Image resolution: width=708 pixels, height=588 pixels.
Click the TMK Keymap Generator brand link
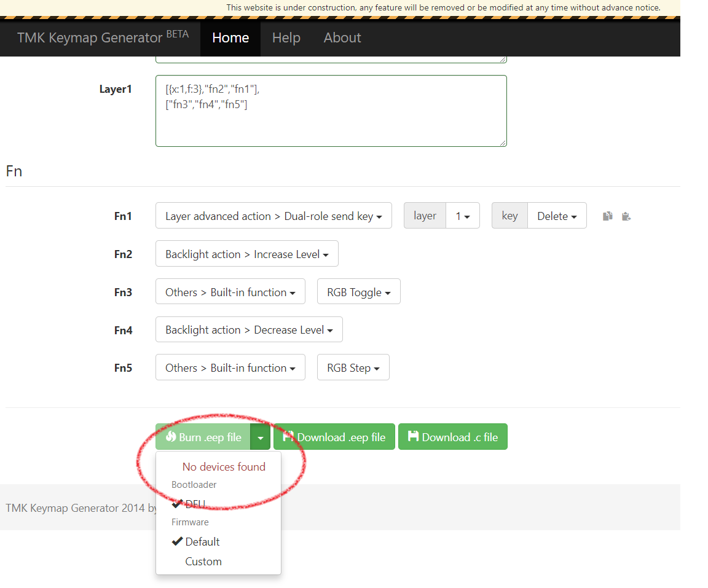[x=103, y=37]
